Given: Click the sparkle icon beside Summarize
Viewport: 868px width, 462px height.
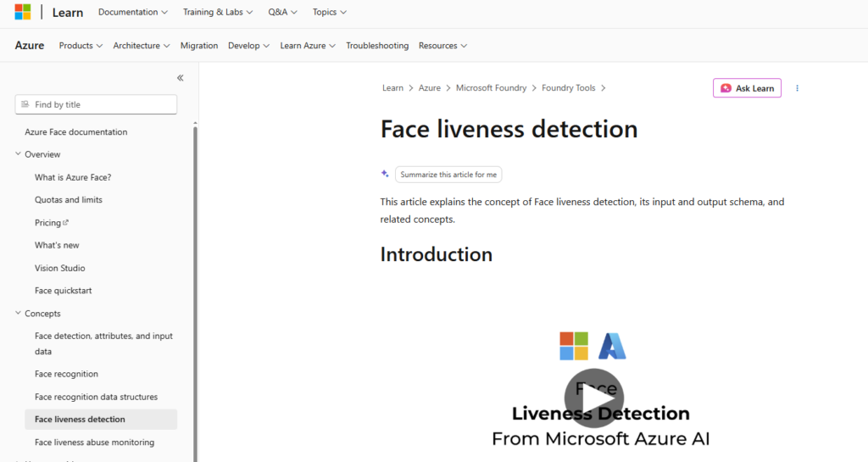Looking at the screenshot, I should 385,174.
